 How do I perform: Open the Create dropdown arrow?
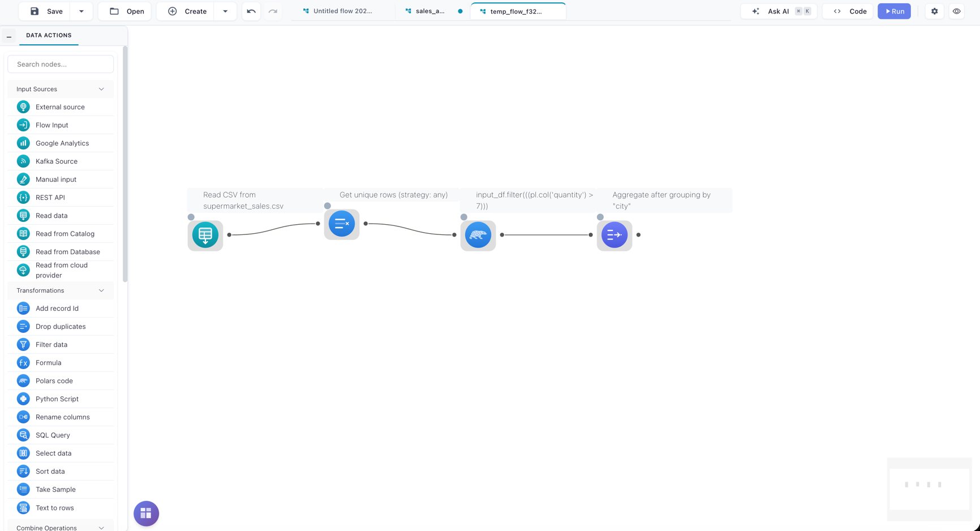(225, 11)
